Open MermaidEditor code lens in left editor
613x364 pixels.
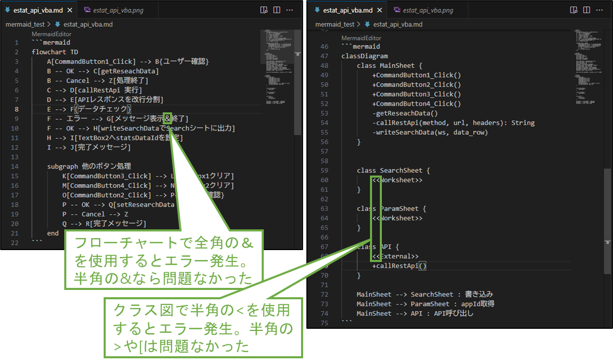click(52, 34)
